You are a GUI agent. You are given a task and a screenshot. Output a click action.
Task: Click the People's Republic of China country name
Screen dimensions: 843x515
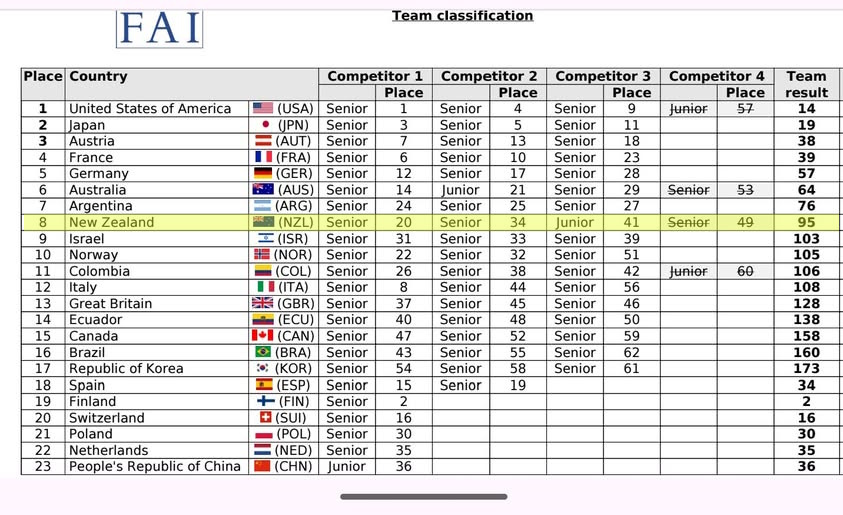click(155, 466)
